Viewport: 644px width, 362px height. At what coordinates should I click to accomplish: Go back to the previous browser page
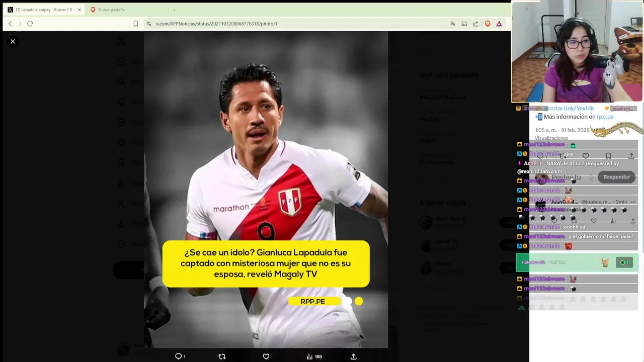[10, 24]
